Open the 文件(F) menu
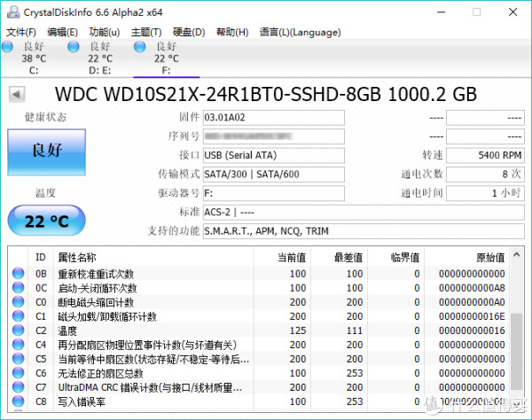The width and height of the screenshot is (532, 420). (21, 32)
